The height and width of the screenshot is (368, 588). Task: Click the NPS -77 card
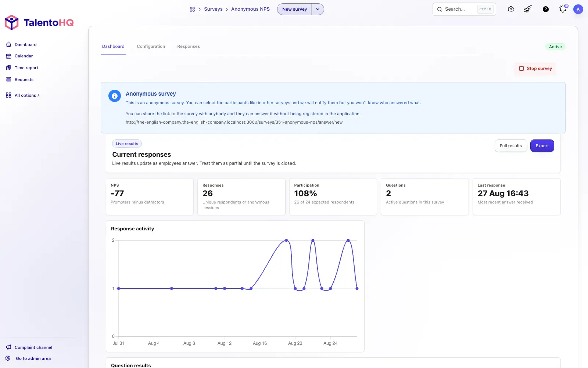coord(150,197)
